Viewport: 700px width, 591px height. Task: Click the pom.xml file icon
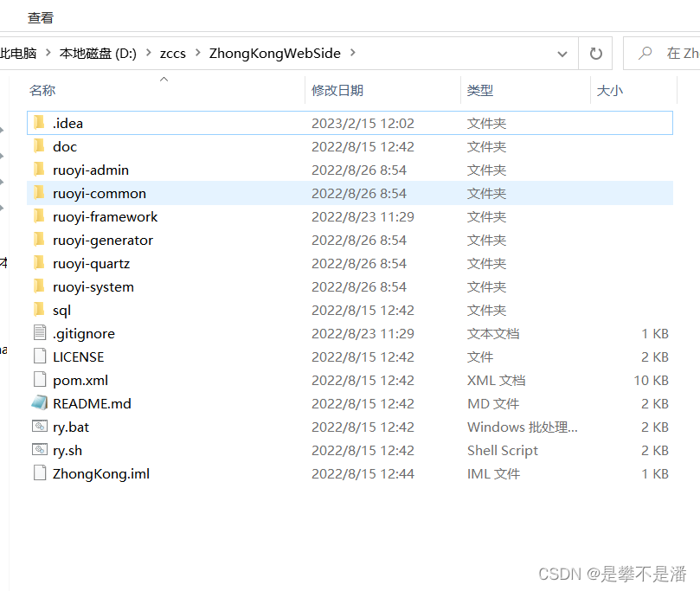[x=40, y=379]
